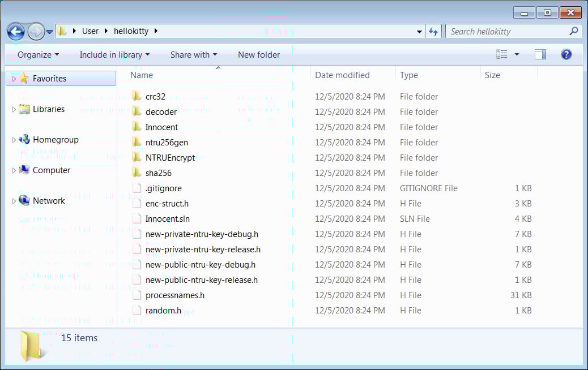Screen dimensions: 588x370
Task: Select User in the address breadcrumb
Action: coord(91,31)
